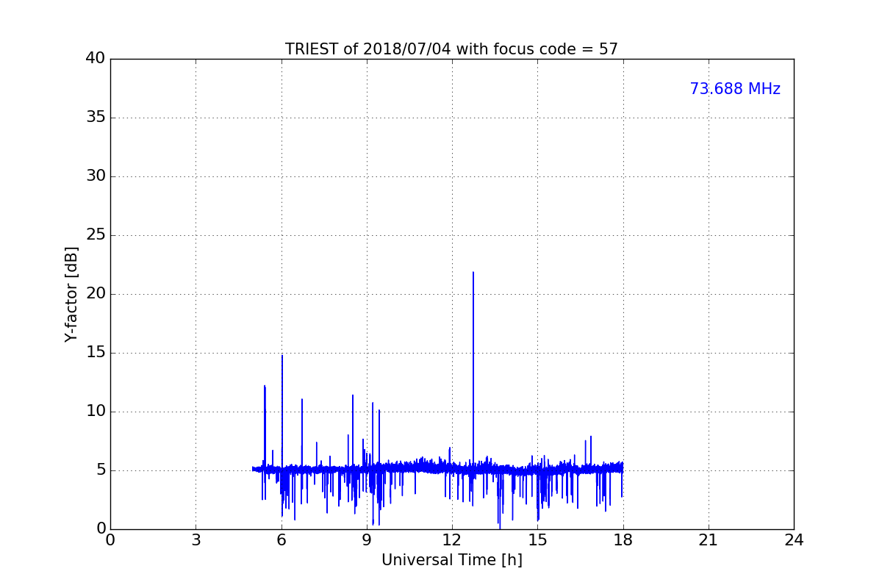Click y-axis tick label '20'
Screen dimensions: 882x588
96,293
